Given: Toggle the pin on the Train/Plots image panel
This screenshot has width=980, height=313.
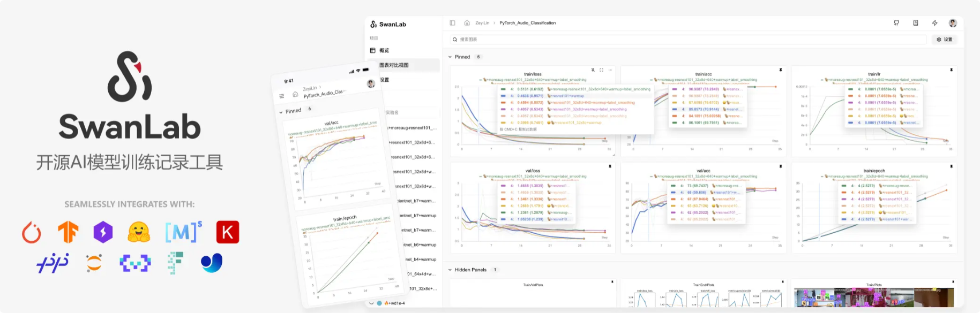Looking at the screenshot, I should pos(953,281).
